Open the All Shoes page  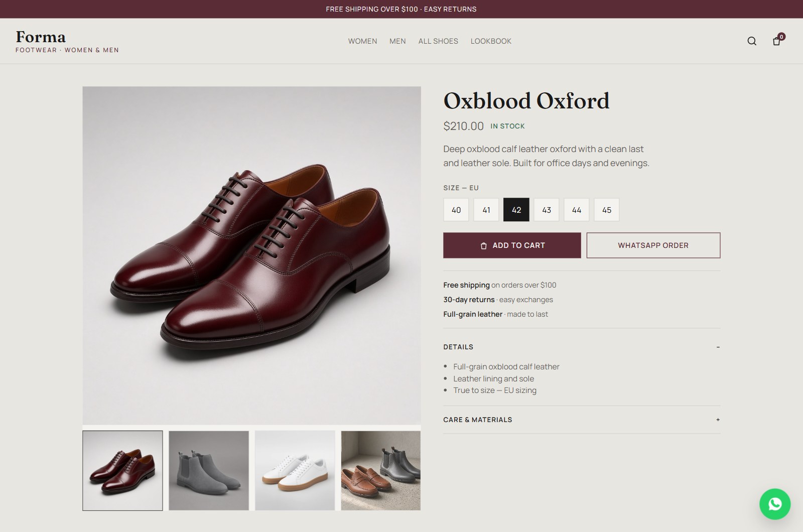pos(438,41)
